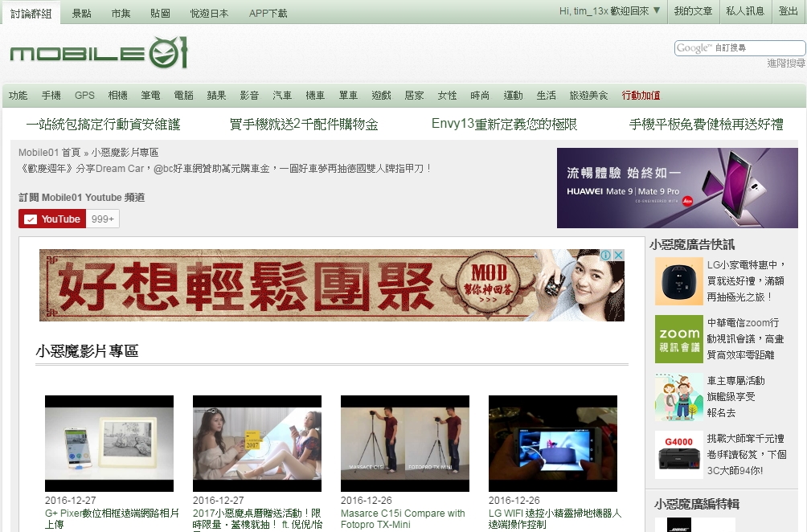This screenshot has height=532, width=807.
Task: Open the 女性 category
Action: tap(447, 95)
